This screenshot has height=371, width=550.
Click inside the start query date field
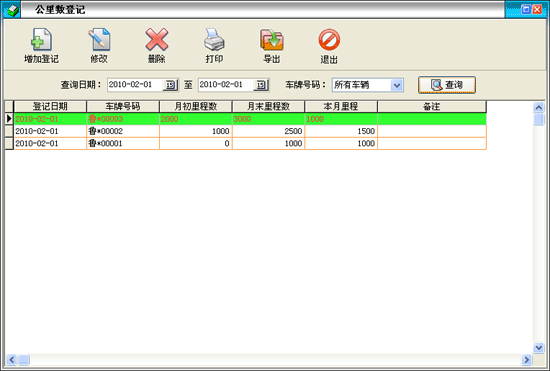point(135,85)
